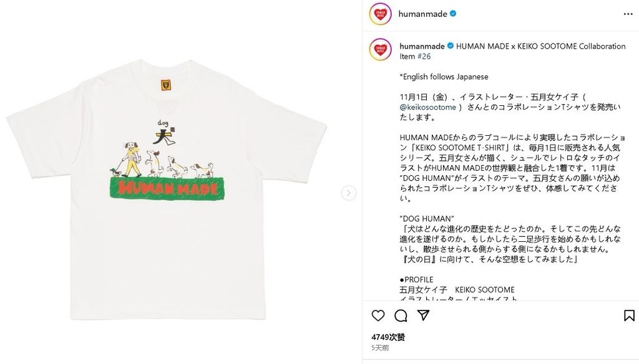Open humanmade profile picture in header

click(380, 14)
